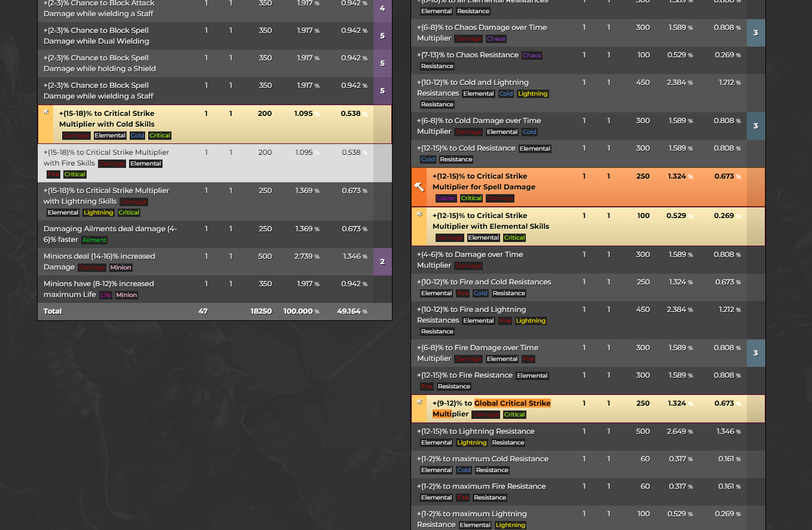Choose the Critical Strike Multiplier with Lightning Skills modifier
The height and width of the screenshot is (530, 812).
215,201
